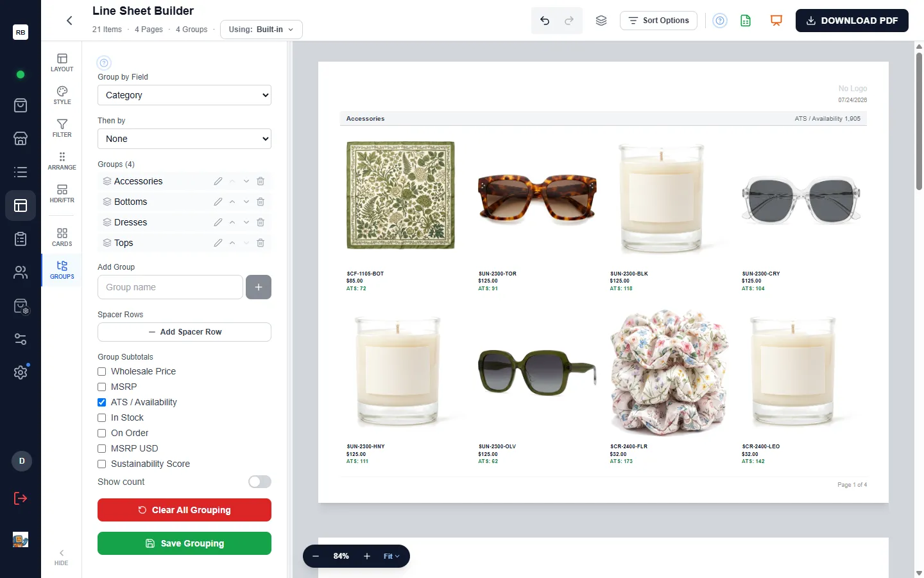This screenshot has height=578, width=924.
Task: Open the Then by None dropdown
Action: (184, 139)
